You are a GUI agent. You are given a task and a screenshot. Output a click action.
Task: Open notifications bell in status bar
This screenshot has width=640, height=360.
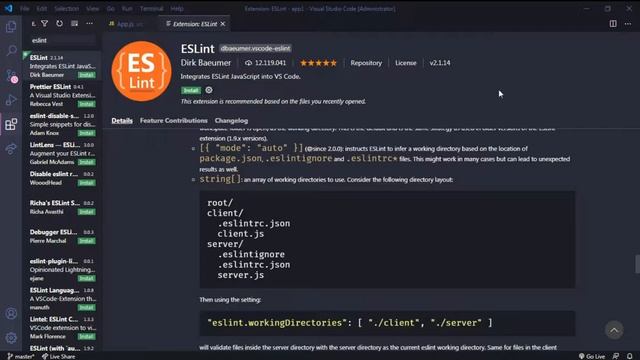pos(630,356)
